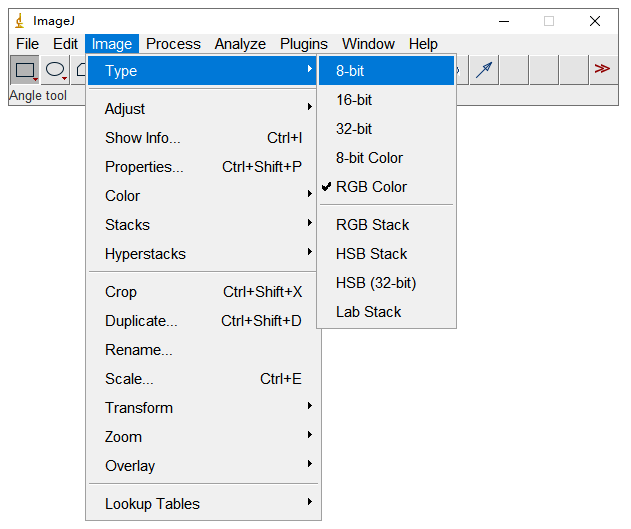631x529 pixels.
Task: Close the ImageJ window
Action: pyautogui.click(x=595, y=21)
